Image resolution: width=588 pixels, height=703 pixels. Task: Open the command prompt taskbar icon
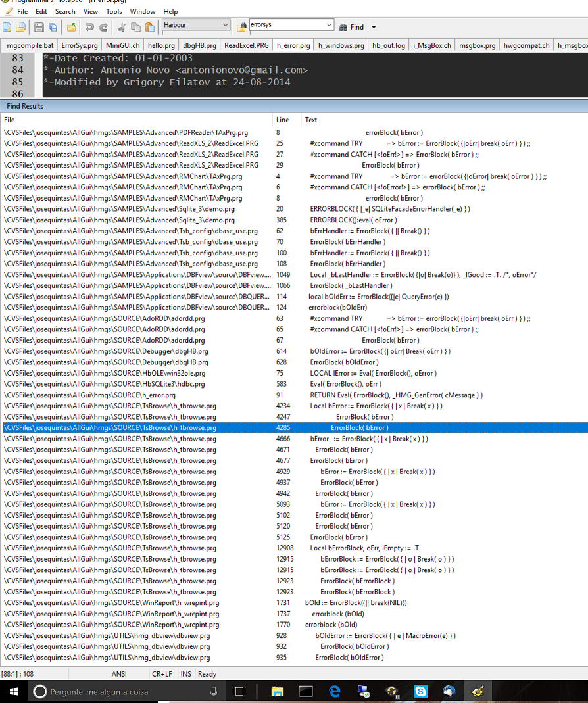tap(306, 691)
